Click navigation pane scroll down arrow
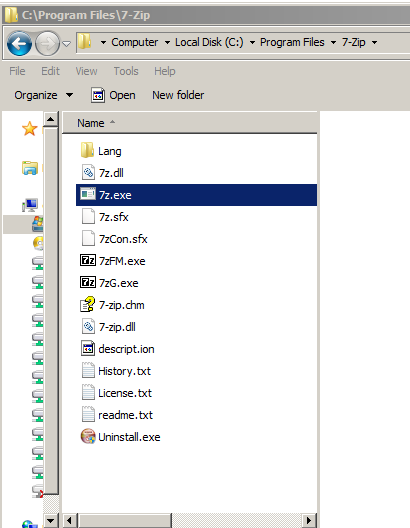 pyautogui.click(x=51, y=521)
